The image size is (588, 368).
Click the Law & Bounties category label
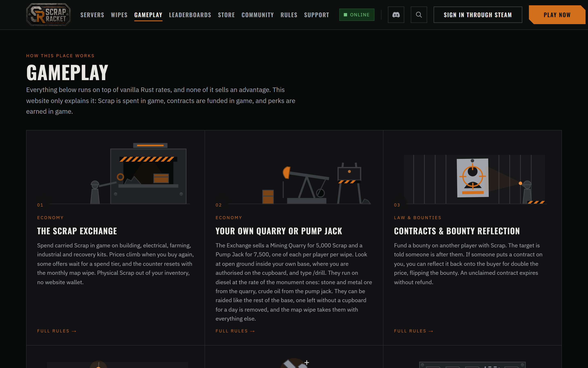[418, 218]
